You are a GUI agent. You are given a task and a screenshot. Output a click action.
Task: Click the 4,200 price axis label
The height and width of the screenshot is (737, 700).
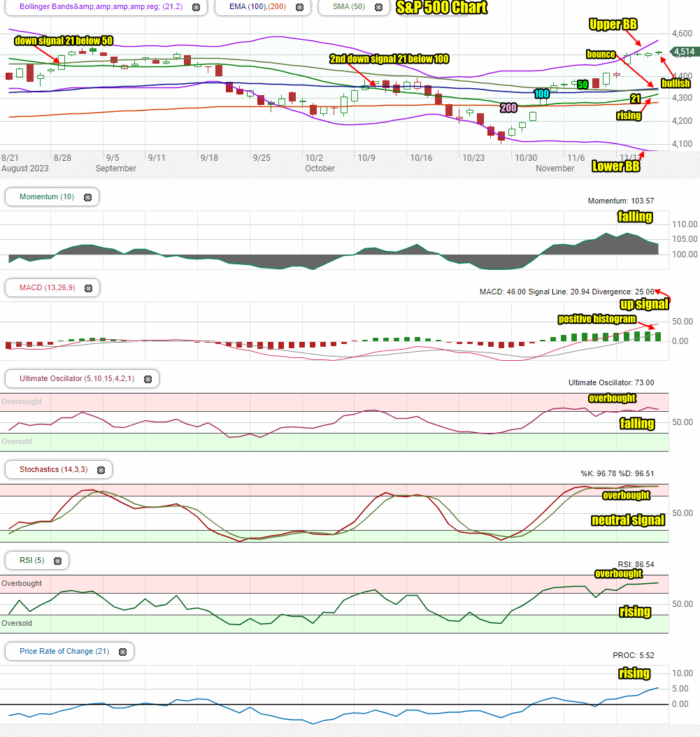click(682, 121)
